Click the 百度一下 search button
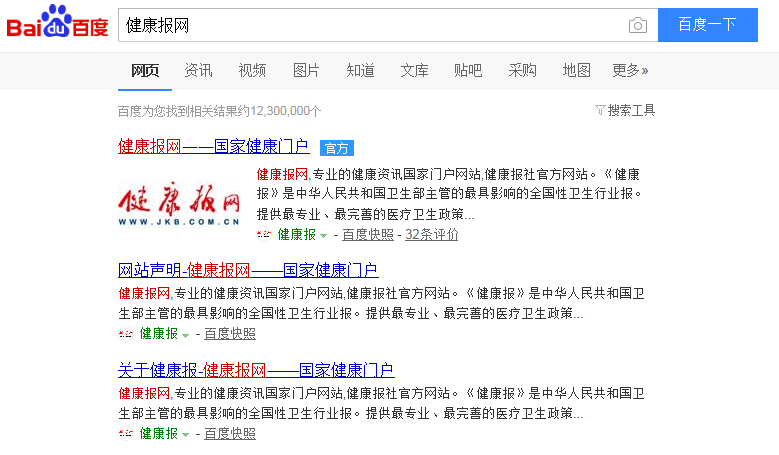The width and height of the screenshot is (779, 455). coord(707,25)
